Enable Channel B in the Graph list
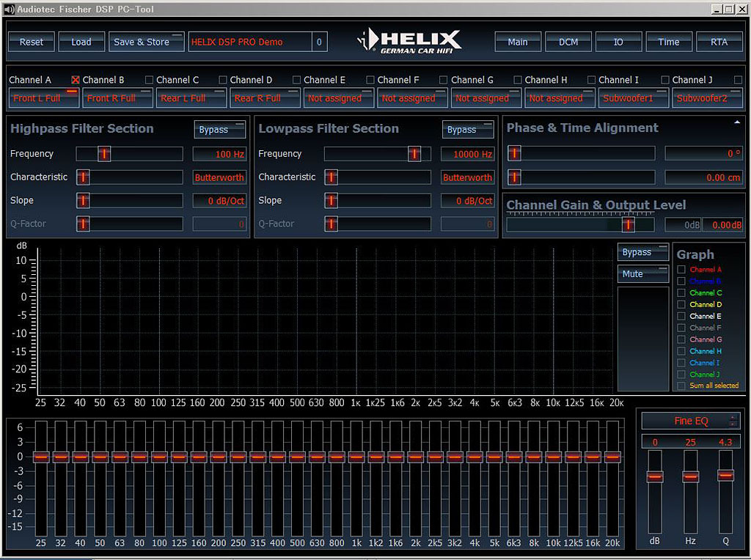The height and width of the screenshot is (560, 751). coord(681,281)
